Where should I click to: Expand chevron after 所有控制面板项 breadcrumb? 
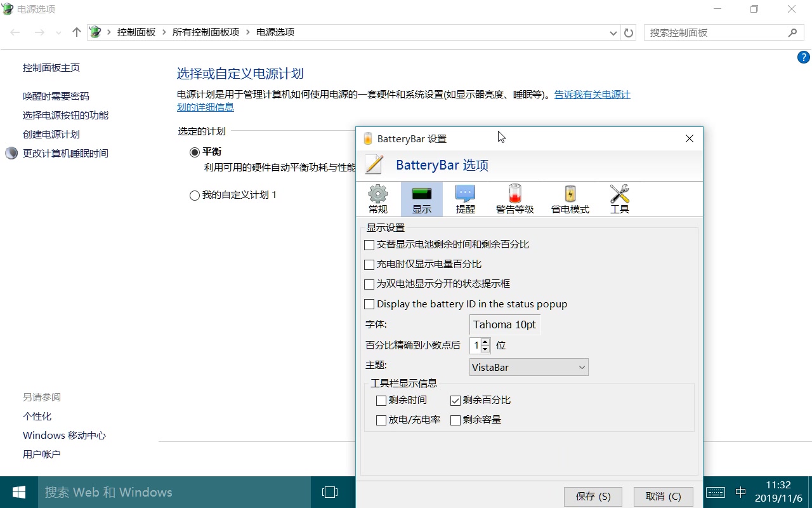tap(248, 32)
